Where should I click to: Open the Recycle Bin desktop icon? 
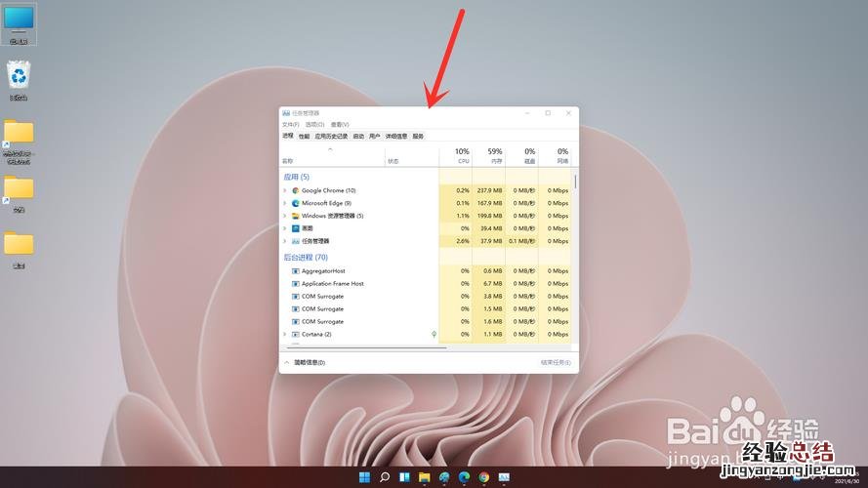[x=18, y=75]
